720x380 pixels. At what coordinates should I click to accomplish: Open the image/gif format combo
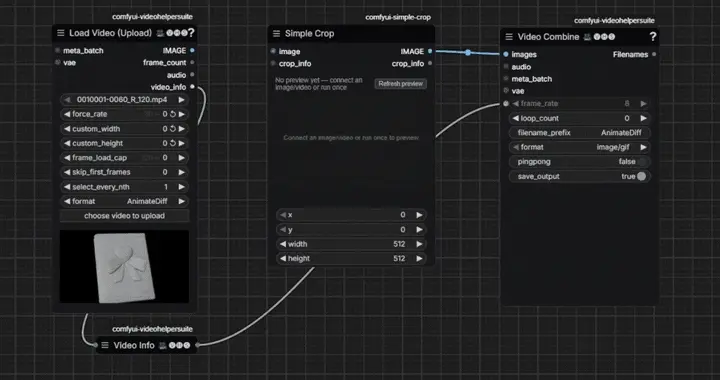pos(579,147)
